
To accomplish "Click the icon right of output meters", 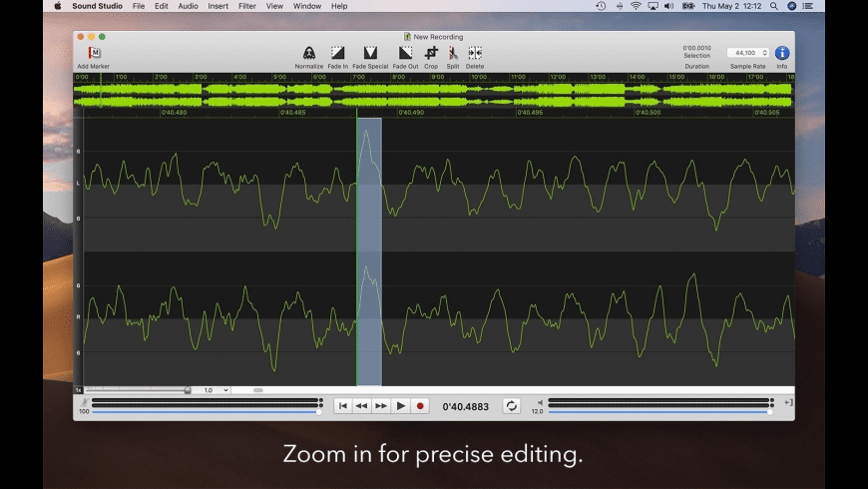I will click(x=788, y=402).
